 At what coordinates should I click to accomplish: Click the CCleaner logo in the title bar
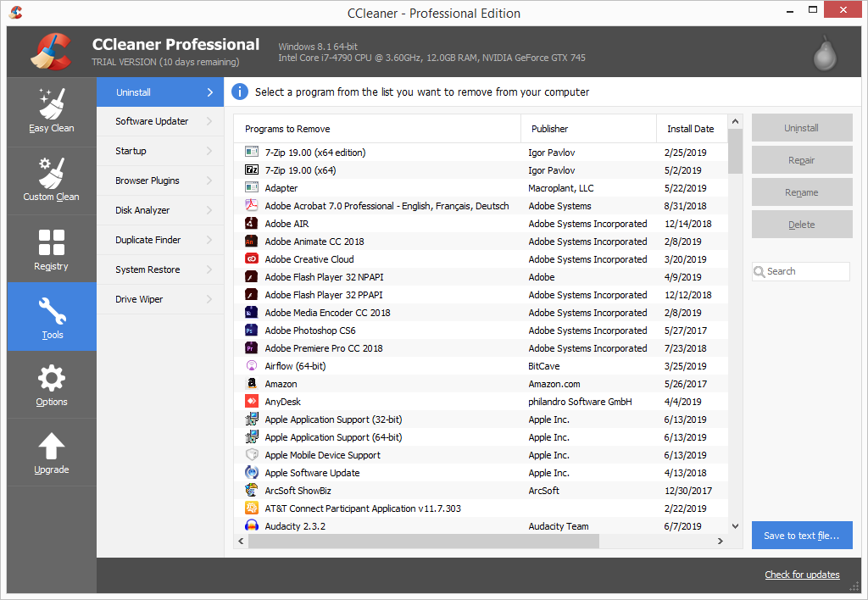coord(14,13)
